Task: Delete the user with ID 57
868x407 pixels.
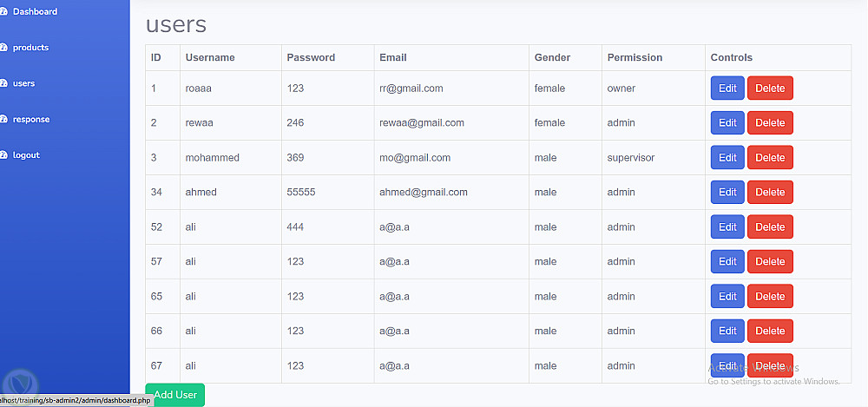Action: (x=770, y=261)
